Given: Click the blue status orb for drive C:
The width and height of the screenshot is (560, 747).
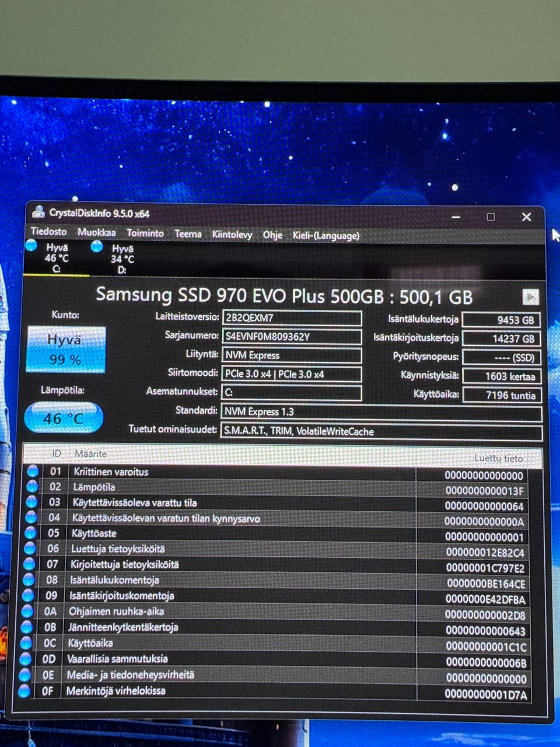Looking at the screenshot, I should (x=32, y=246).
